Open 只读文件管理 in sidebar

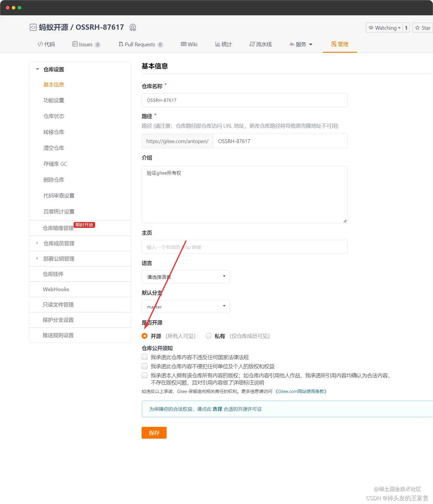click(x=58, y=305)
